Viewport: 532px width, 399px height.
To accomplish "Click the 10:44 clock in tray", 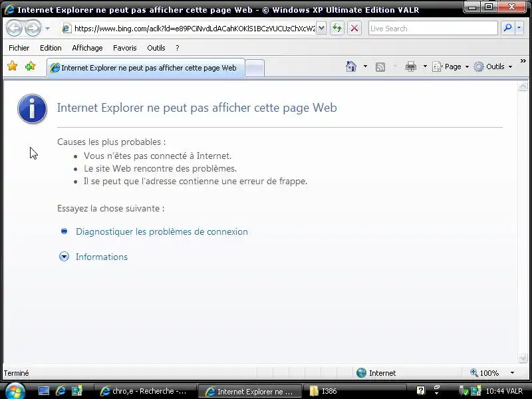I will tap(504, 391).
